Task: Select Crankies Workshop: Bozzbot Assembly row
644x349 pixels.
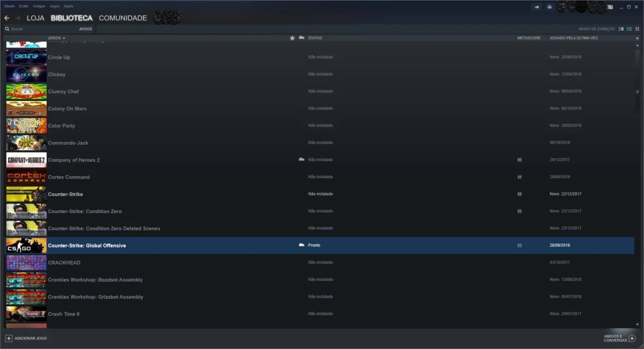Action: [x=320, y=279]
